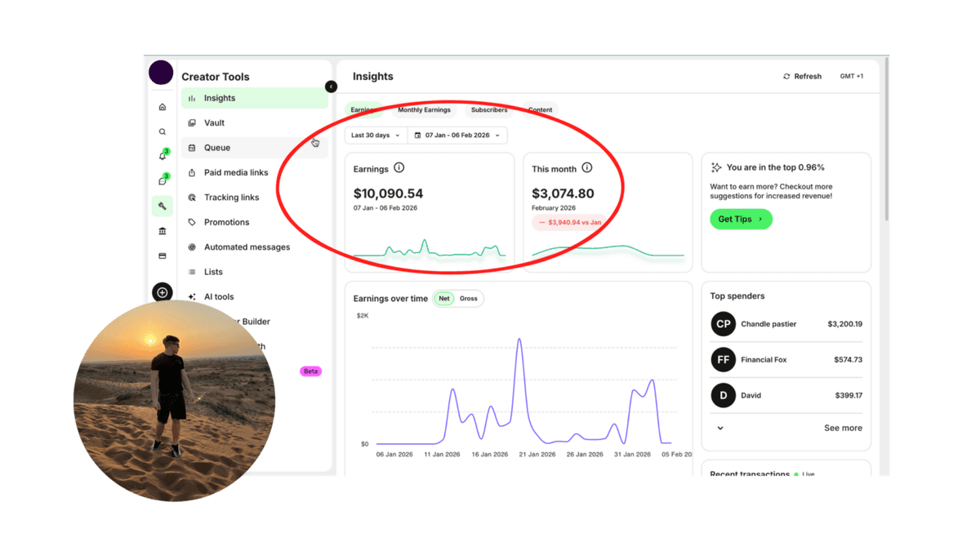The width and height of the screenshot is (980, 551).
Task: Open the bank building icon
Action: [x=162, y=231]
